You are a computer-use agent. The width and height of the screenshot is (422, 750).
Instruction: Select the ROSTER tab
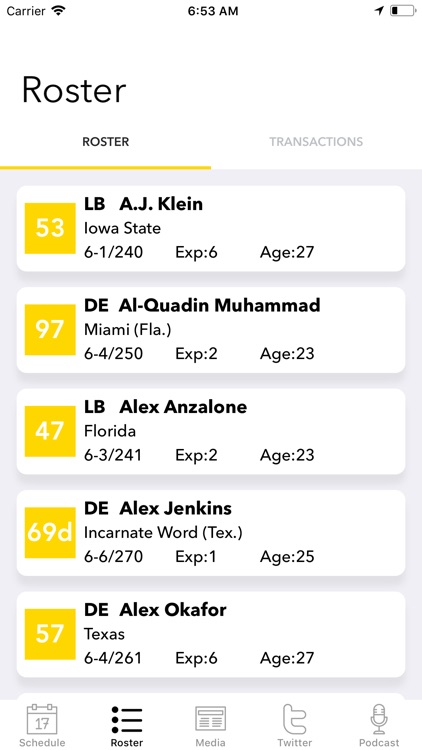click(x=106, y=142)
